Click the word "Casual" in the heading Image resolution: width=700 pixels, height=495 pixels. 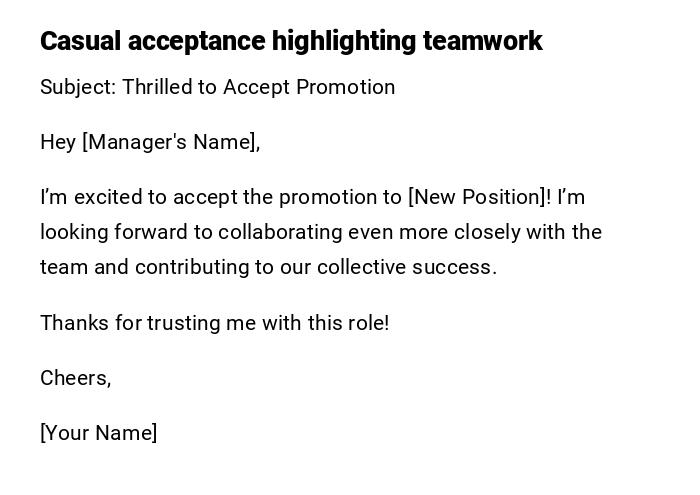tap(80, 41)
